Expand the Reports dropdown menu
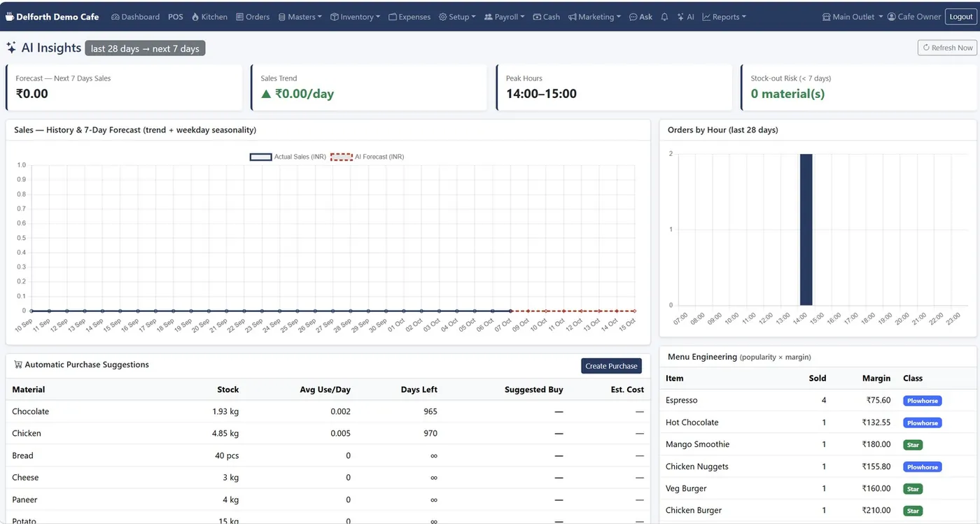 coord(724,17)
